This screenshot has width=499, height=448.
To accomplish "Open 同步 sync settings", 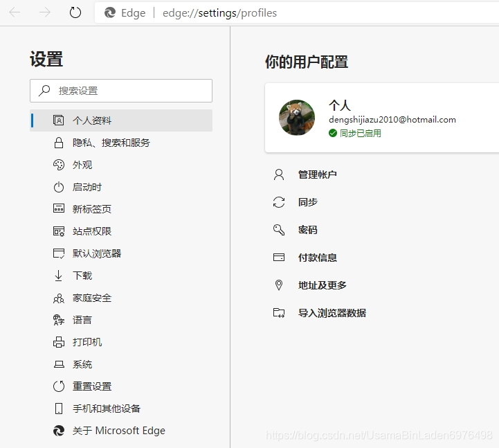I will (x=308, y=202).
